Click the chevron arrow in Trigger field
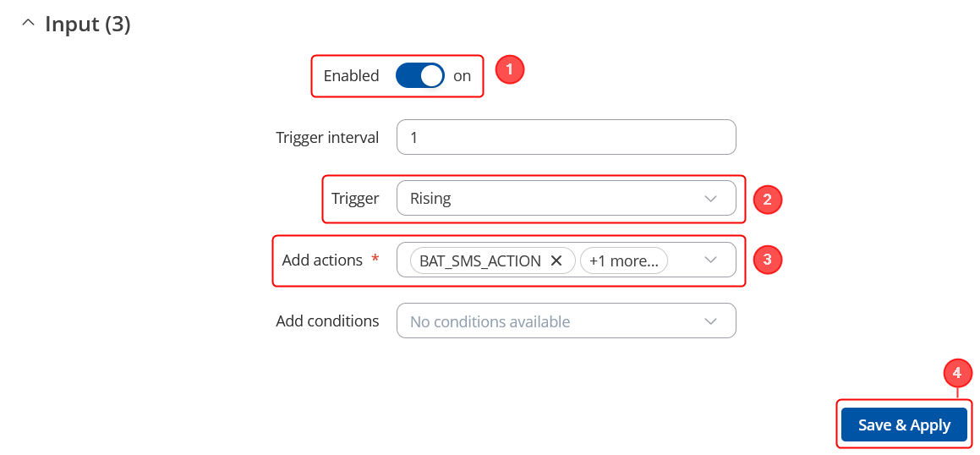This screenshot has width=980, height=455. point(710,199)
